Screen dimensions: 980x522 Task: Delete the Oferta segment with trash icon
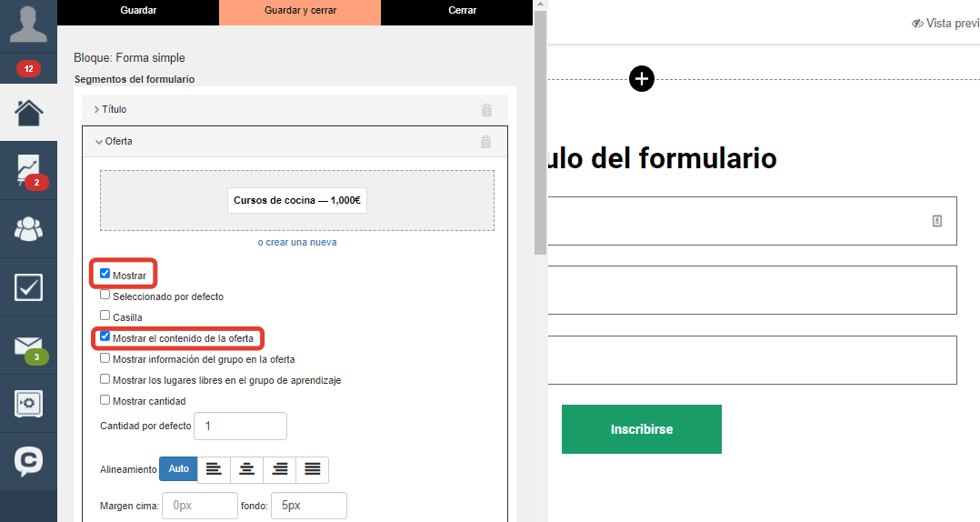click(485, 142)
